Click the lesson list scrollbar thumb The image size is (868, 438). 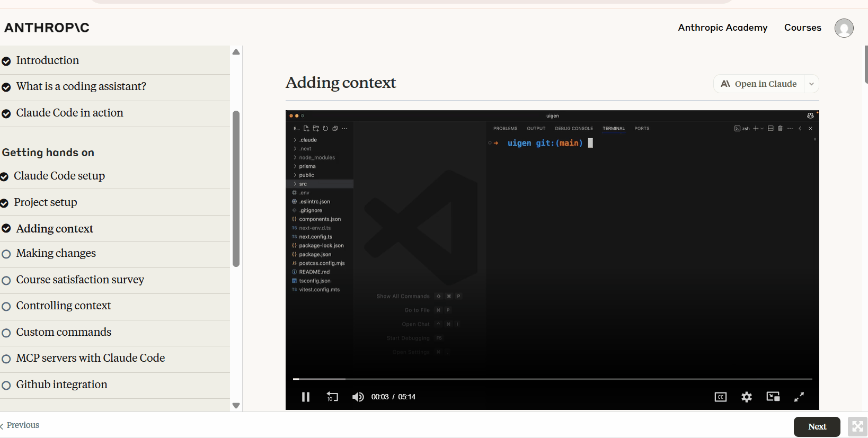(x=236, y=189)
